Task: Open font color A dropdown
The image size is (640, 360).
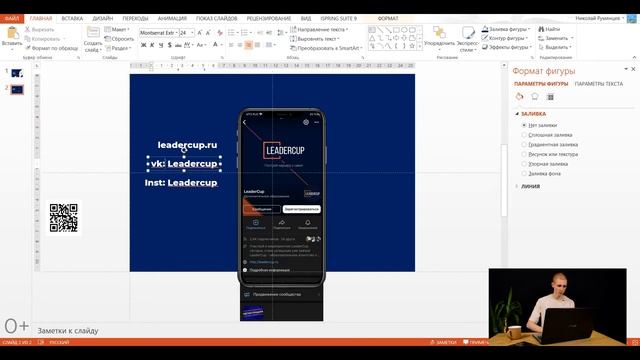Action: coord(222,45)
